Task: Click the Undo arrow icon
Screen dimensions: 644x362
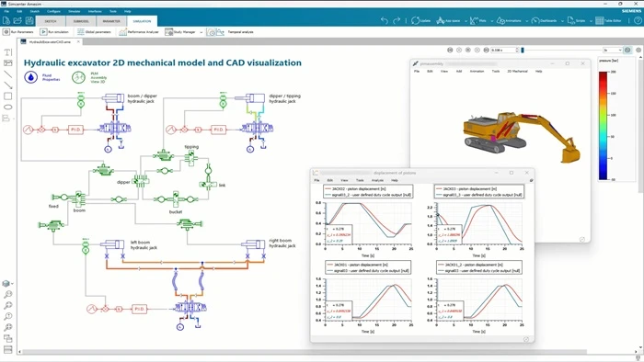Action: click(x=384, y=20)
